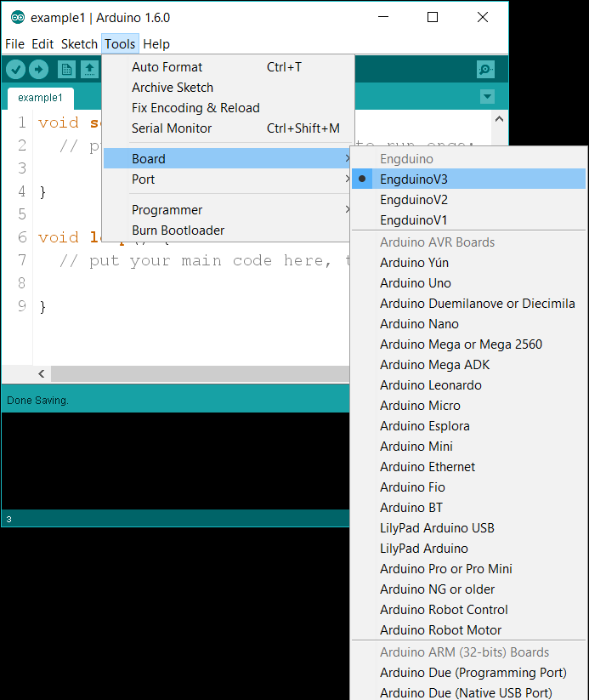
Task: Choose Arduino Pro or Pro Mini
Action: (x=468, y=569)
